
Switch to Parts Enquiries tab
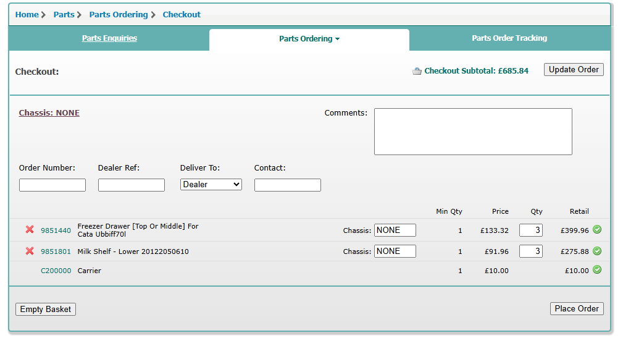(109, 38)
